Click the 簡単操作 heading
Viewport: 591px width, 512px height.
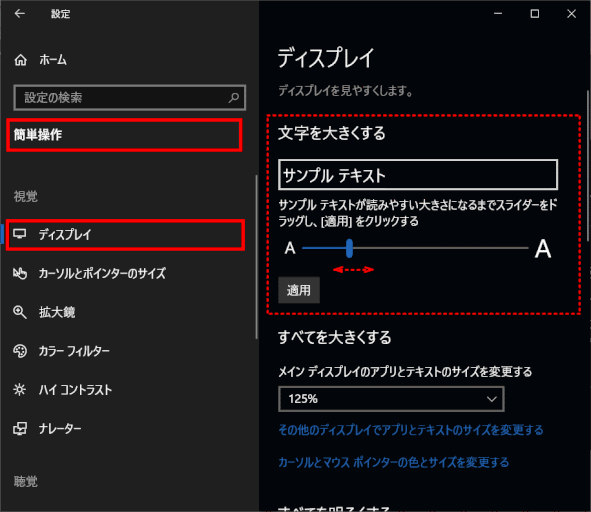pos(38,135)
